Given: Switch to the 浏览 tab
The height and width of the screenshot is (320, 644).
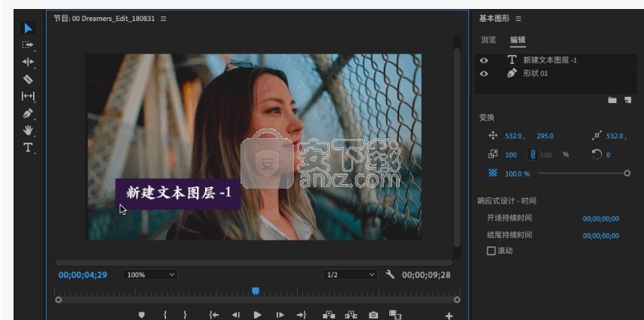Looking at the screenshot, I should pyautogui.click(x=488, y=40).
